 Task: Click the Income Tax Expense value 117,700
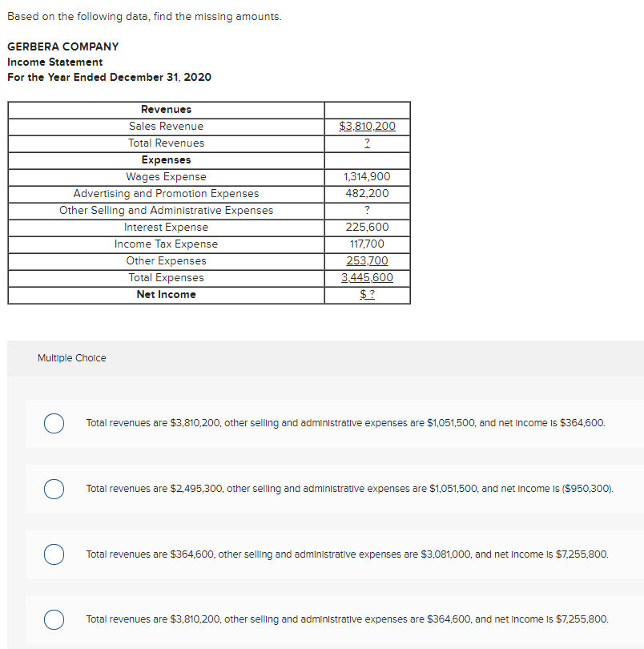tap(367, 244)
